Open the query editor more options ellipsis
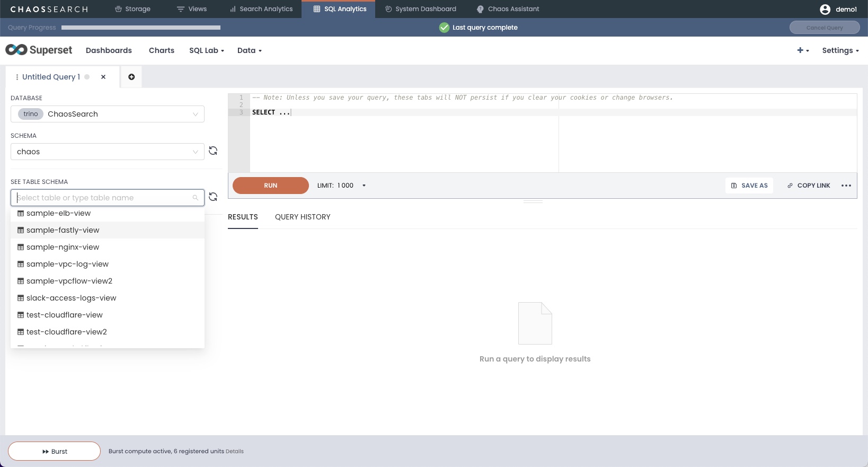This screenshot has height=467, width=868. [x=846, y=186]
